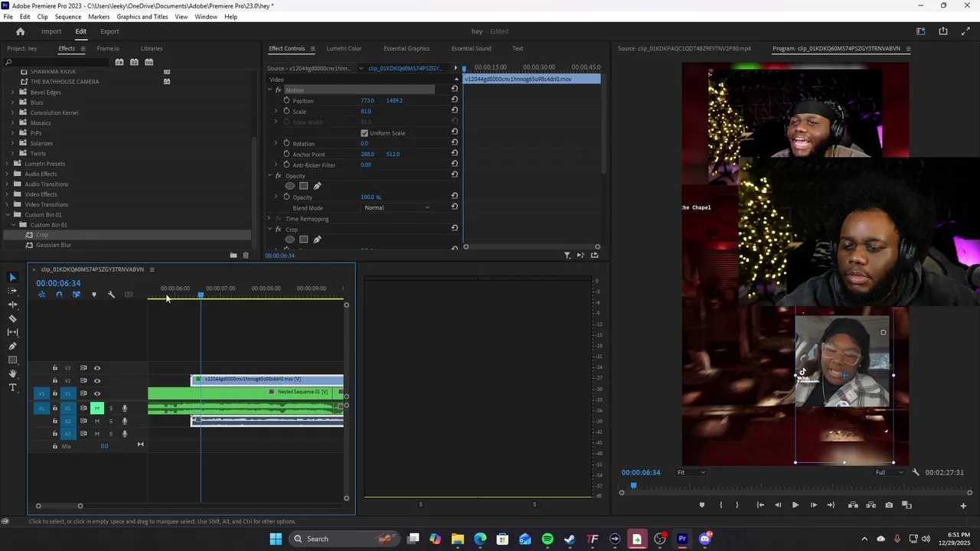Toggle the Uniform Scale checkbox
This screenshot has width=980, height=551.
pos(364,133)
